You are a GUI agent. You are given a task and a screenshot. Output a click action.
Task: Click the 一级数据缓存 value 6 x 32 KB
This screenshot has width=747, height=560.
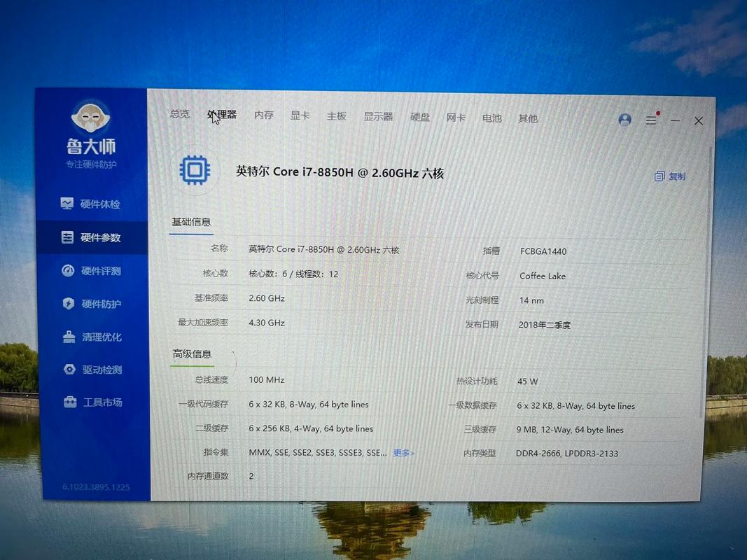tap(575, 406)
